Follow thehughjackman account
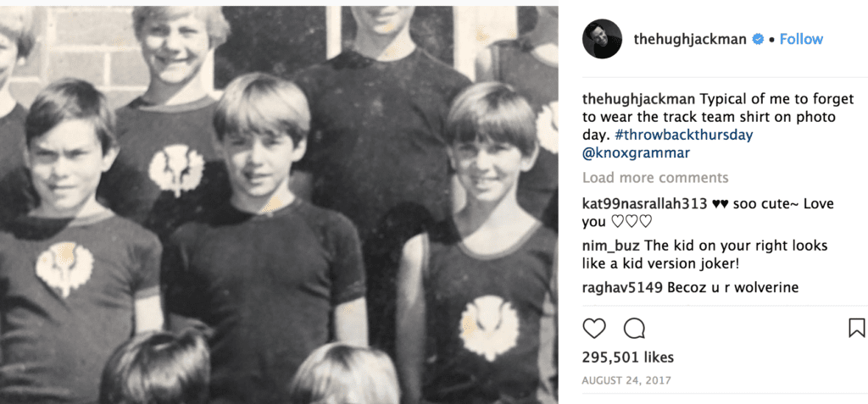 pyautogui.click(x=801, y=39)
